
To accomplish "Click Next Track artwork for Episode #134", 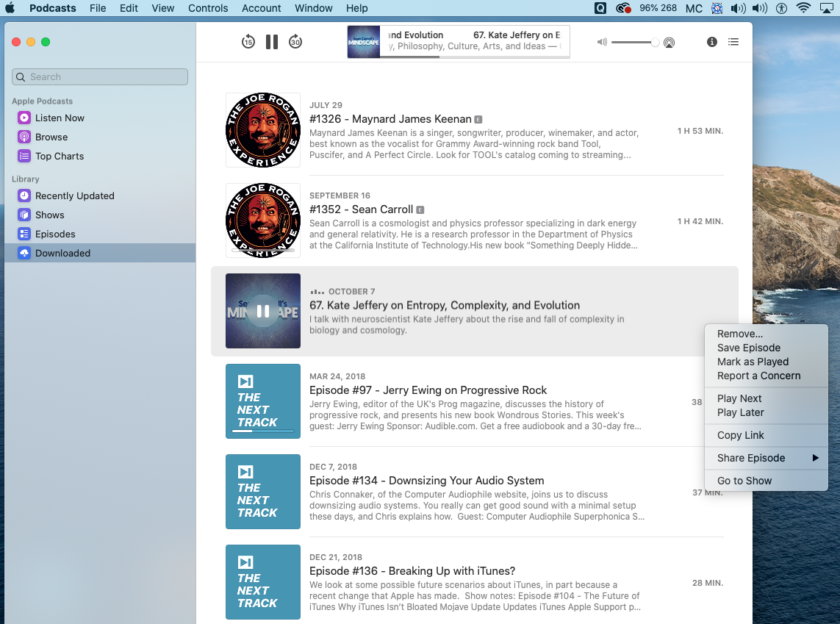I will pos(263,492).
